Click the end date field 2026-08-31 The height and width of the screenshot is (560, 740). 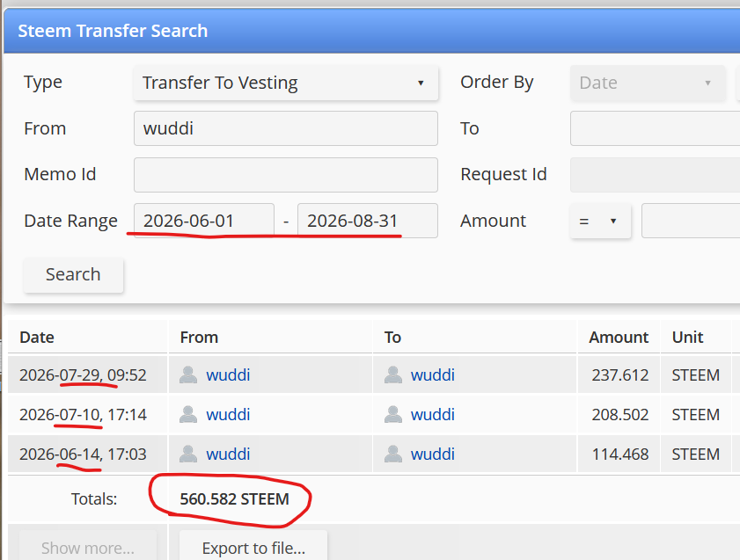pos(368,221)
